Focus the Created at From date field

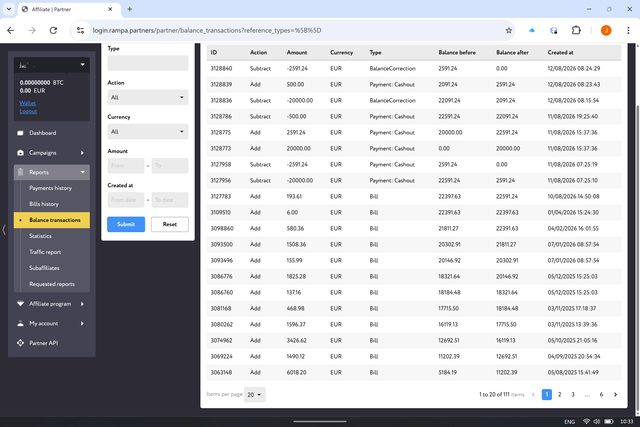pos(126,200)
